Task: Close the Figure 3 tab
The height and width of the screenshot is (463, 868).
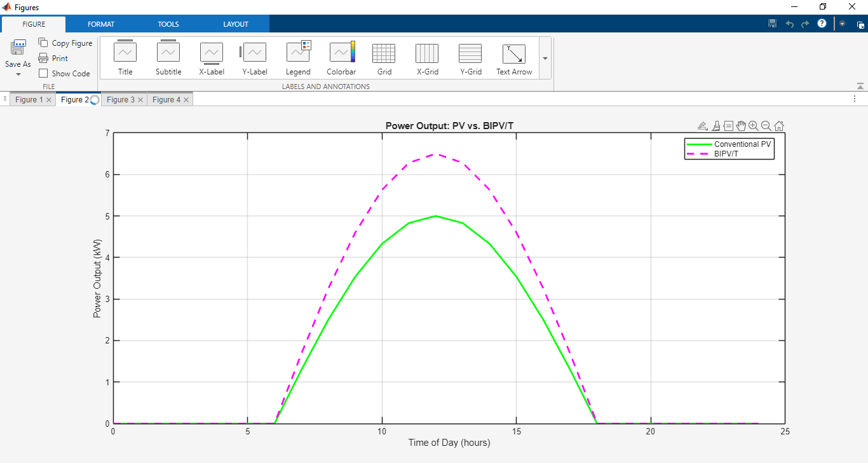Action: tap(140, 100)
